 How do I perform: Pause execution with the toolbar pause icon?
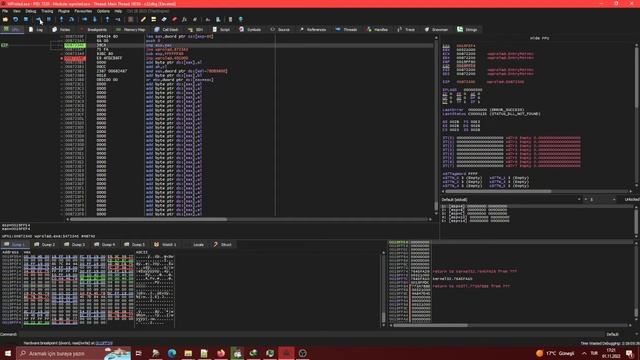click(x=49, y=19)
